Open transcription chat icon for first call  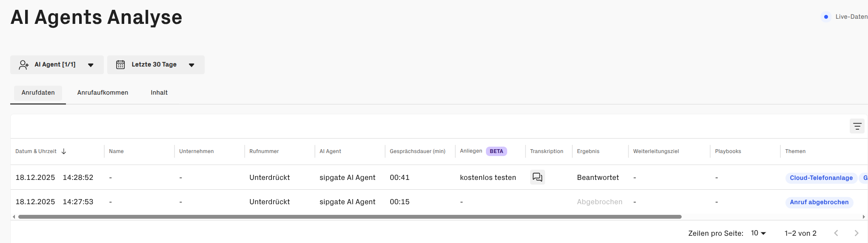[x=537, y=177]
